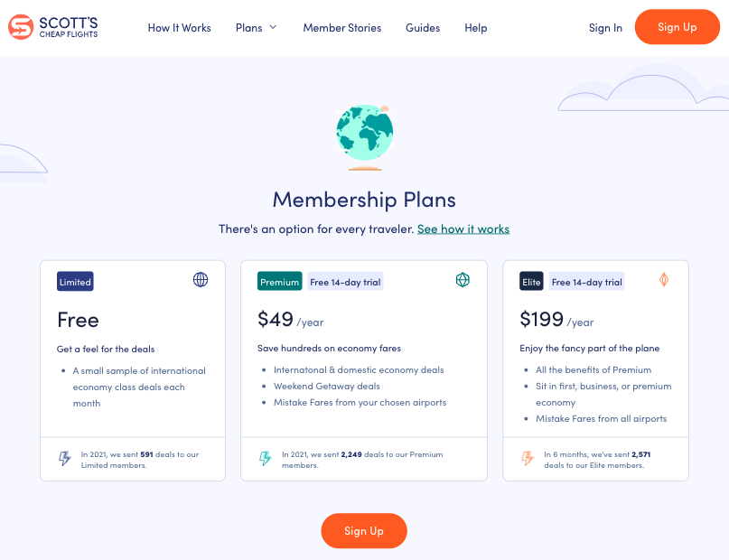Click the Sign Up button below plans
This screenshot has height=560, width=729.
pos(364,531)
